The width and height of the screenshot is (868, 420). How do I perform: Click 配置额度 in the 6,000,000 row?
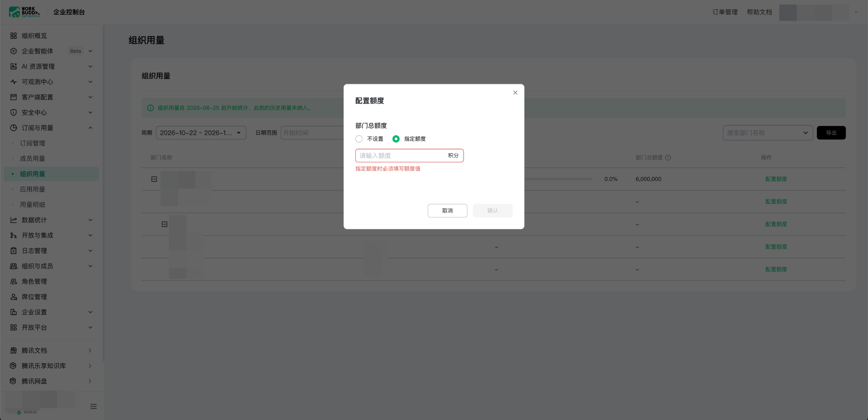pos(776,179)
